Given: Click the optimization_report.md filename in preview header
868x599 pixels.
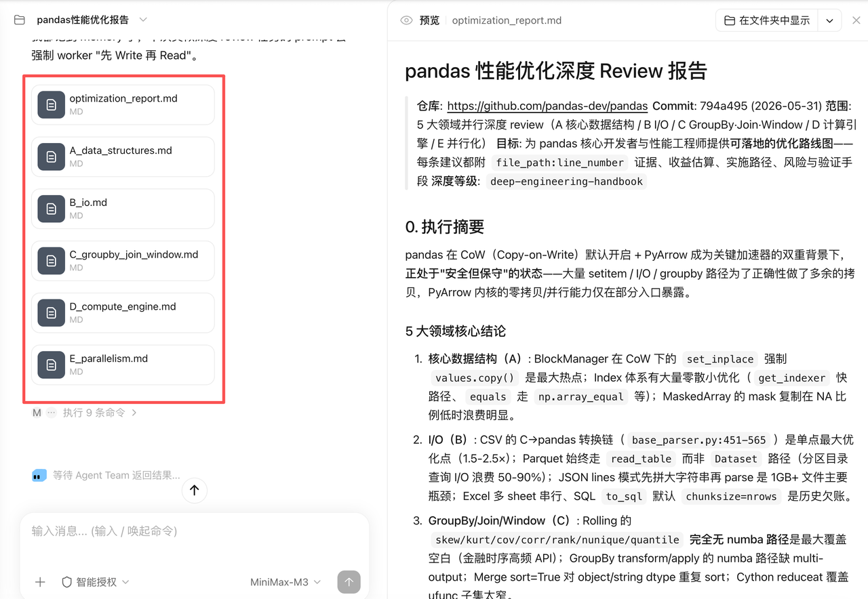Looking at the screenshot, I should pyautogui.click(x=507, y=20).
